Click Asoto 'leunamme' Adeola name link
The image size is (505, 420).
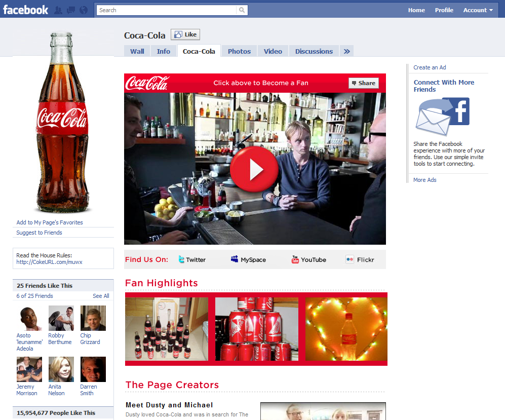point(29,342)
